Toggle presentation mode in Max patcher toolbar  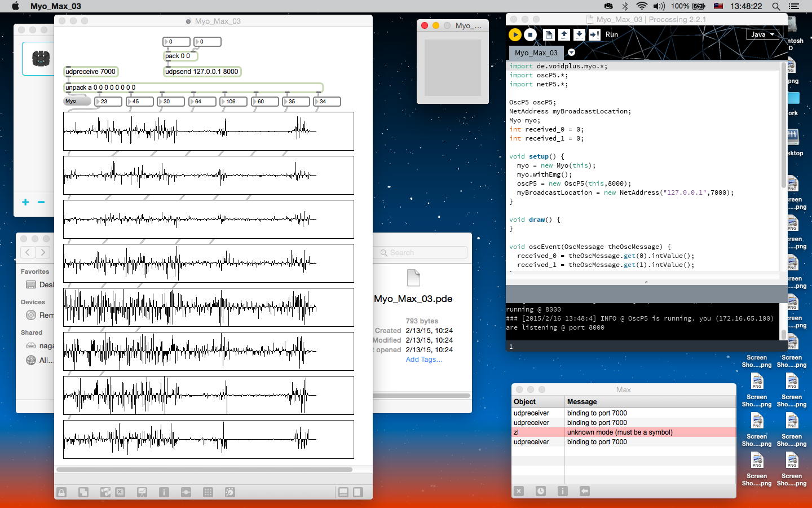(142, 492)
